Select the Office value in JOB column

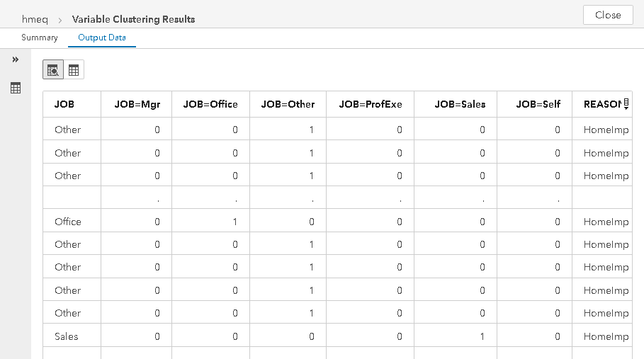coord(68,222)
